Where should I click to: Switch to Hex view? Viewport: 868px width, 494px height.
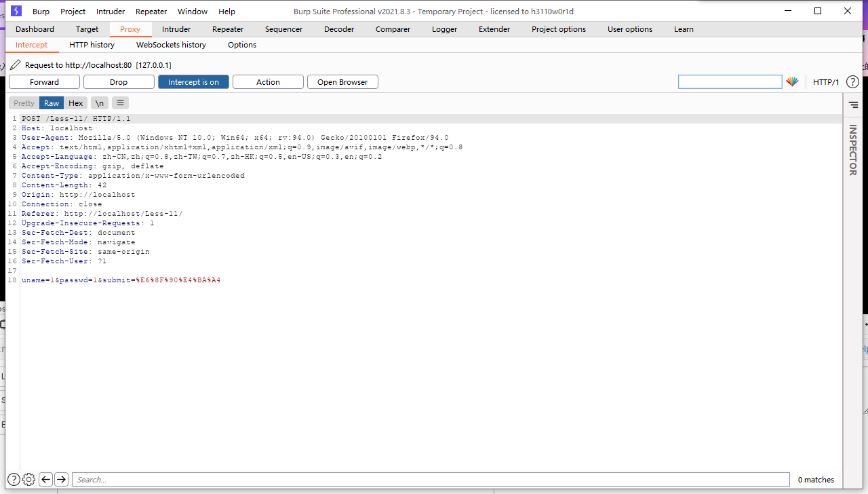click(76, 103)
